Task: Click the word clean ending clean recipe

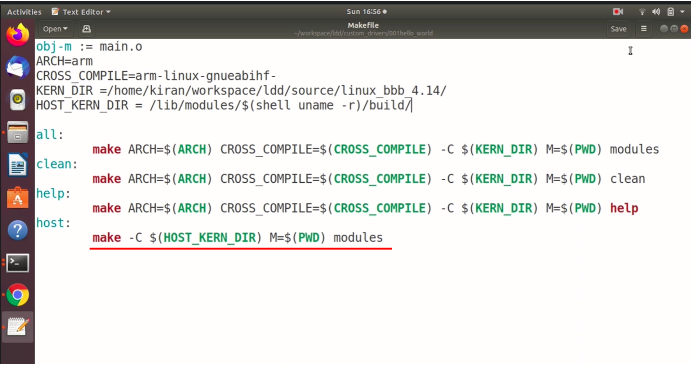Action: click(x=628, y=179)
